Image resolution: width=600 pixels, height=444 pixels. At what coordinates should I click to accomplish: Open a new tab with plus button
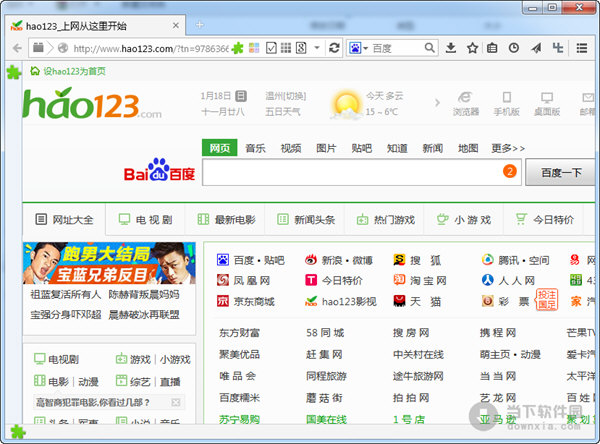199,25
